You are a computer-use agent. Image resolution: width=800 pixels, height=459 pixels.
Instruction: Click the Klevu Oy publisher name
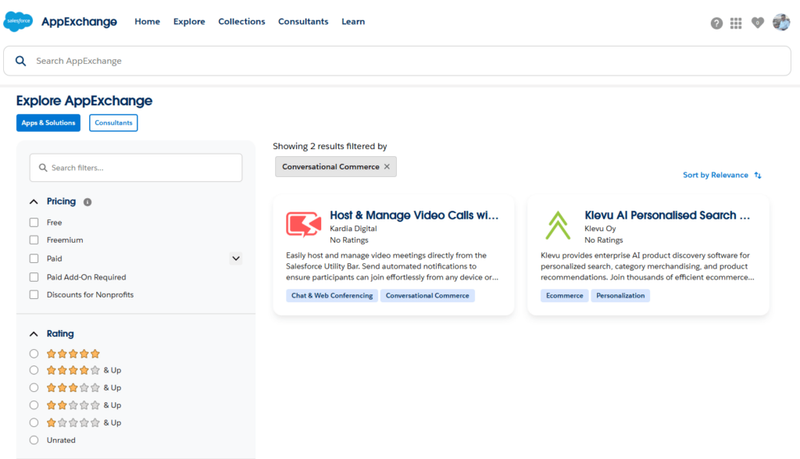pos(600,228)
